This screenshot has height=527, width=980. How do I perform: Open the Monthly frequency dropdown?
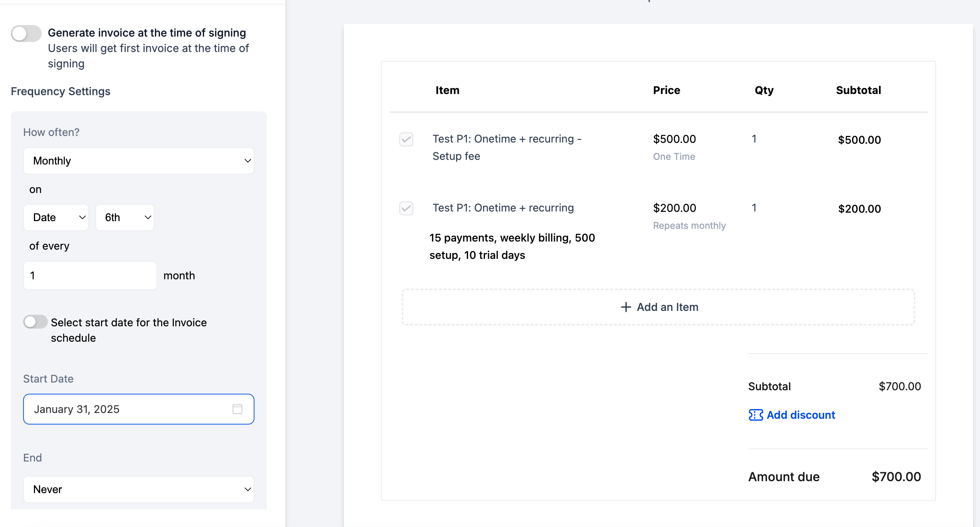pyautogui.click(x=138, y=161)
